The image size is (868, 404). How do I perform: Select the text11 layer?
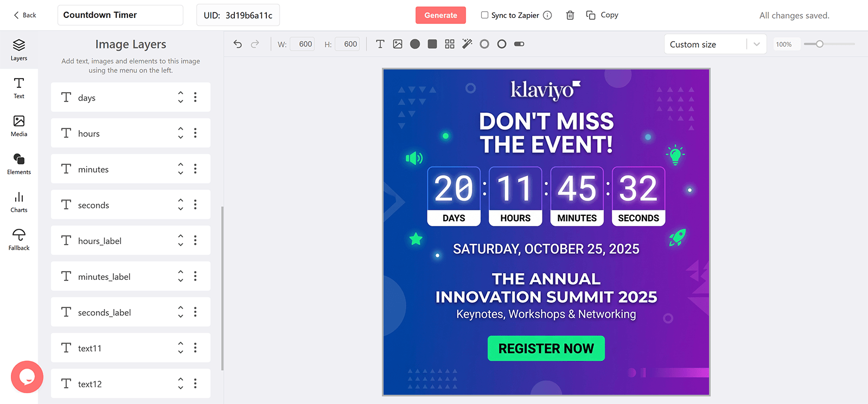coord(131,348)
